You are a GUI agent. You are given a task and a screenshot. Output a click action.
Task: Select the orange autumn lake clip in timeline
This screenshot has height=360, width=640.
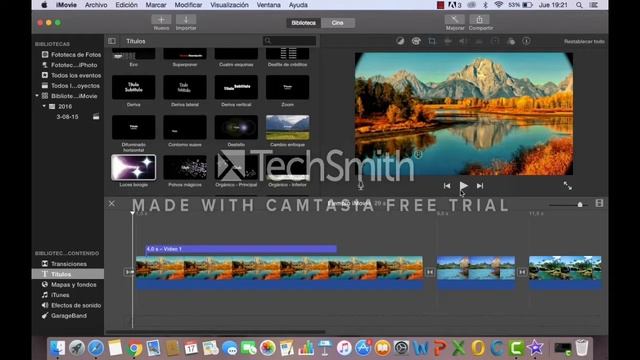coord(280,273)
